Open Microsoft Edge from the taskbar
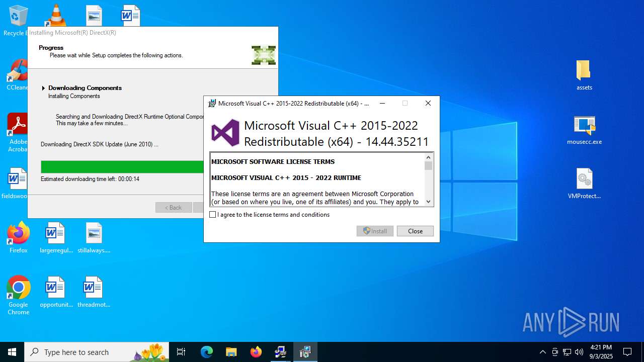This screenshot has height=362, width=644. pos(207,352)
